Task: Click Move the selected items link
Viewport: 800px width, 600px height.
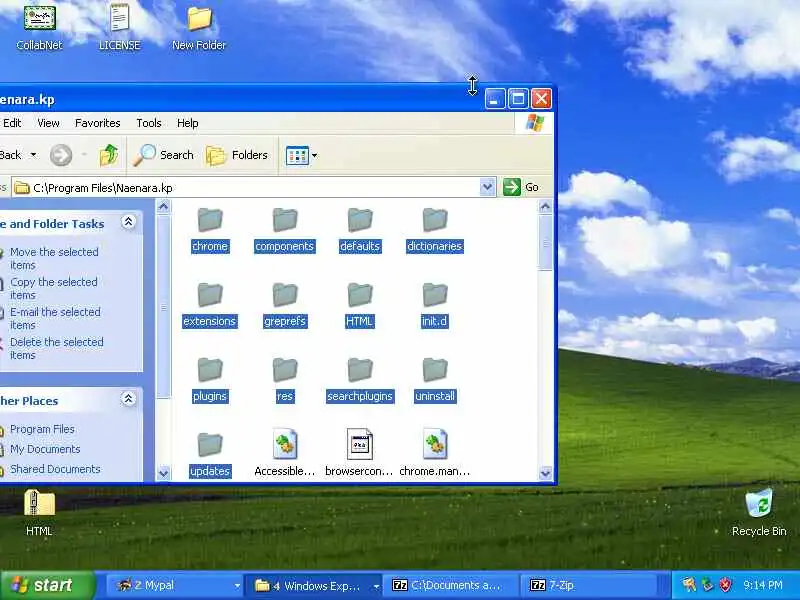Action: point(54,259)
